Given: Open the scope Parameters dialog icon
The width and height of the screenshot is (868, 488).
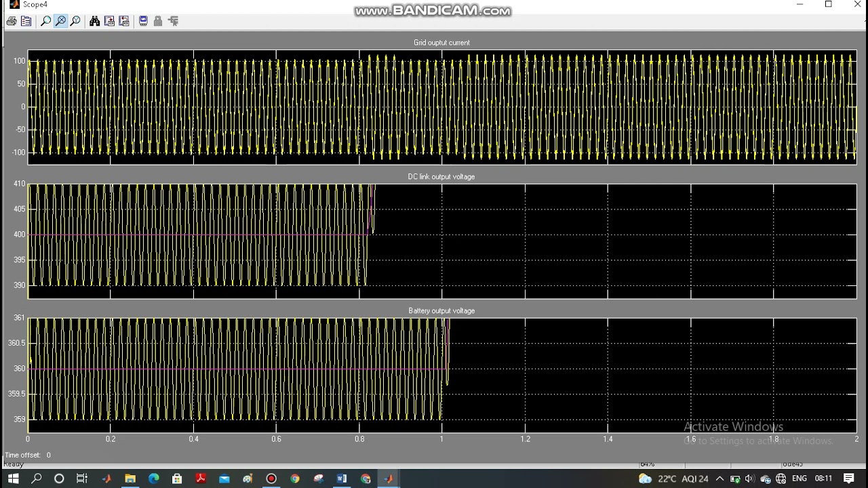Looking at the screenshot, I should (26, 21).
